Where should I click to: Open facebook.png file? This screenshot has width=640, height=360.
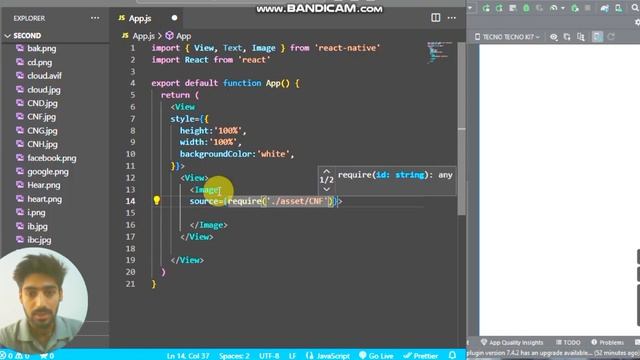(51, 158)
